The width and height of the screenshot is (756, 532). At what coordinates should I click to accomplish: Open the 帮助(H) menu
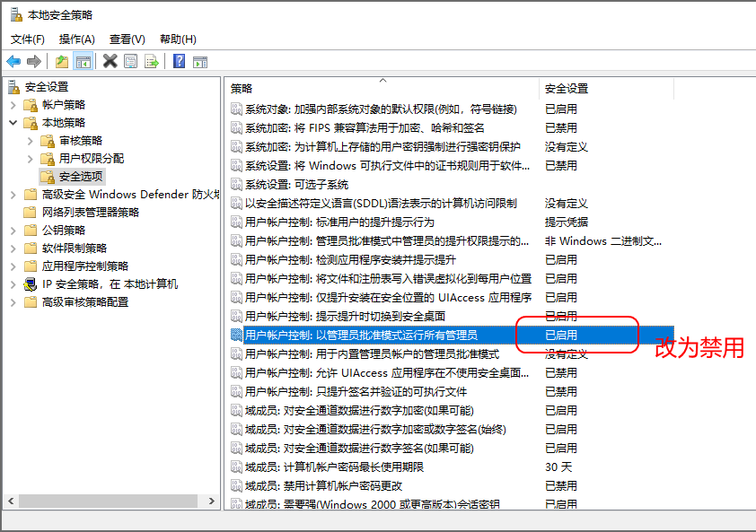178,39
